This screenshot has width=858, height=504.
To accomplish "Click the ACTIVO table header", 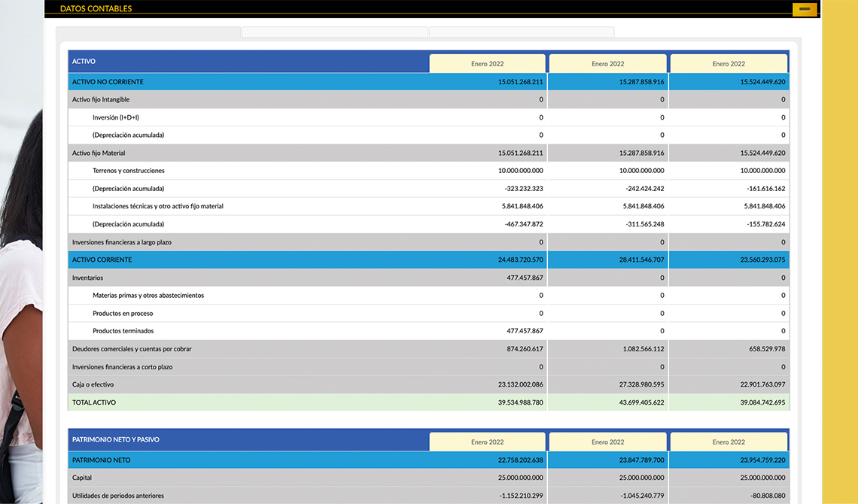I will coord(84,61).
